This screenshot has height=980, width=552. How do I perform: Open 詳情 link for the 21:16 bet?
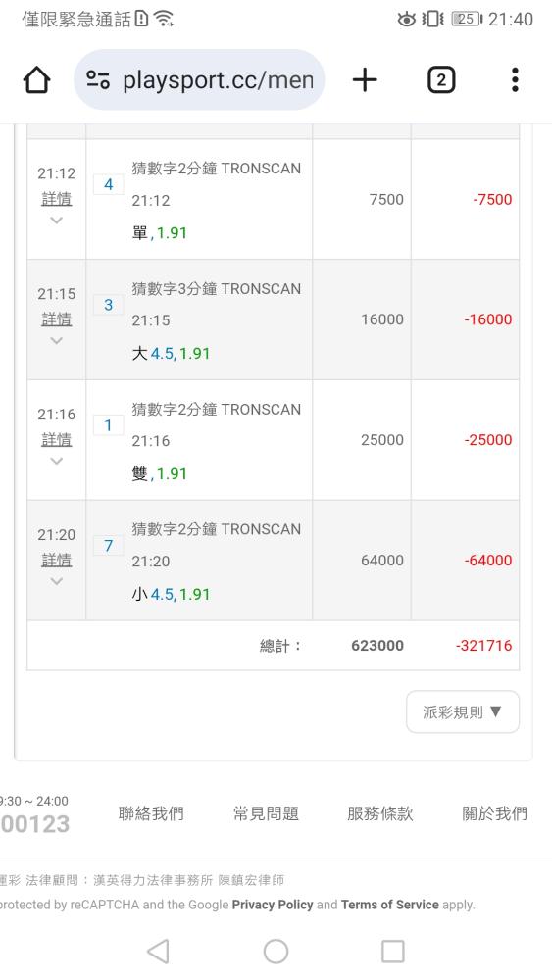(56, 440)
